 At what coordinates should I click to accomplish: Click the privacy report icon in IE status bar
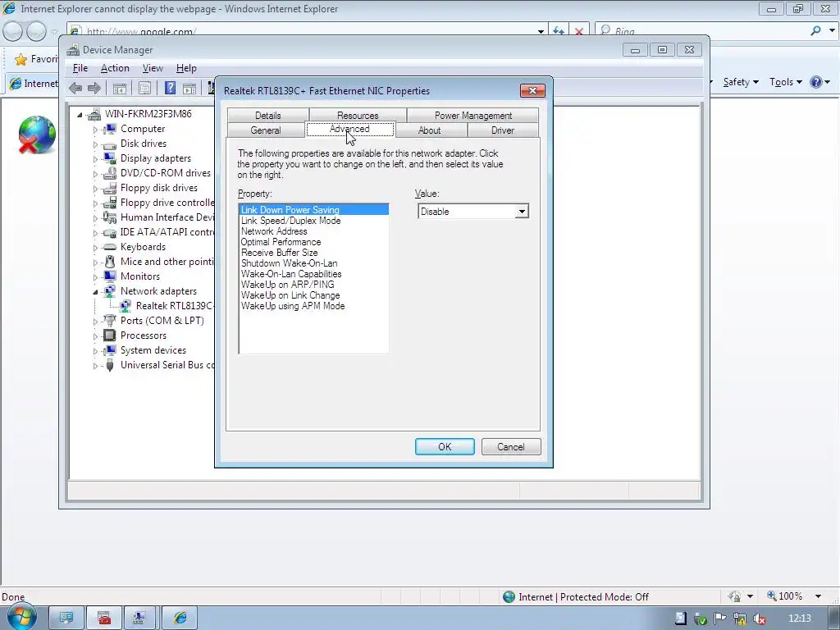coord(734,597)
